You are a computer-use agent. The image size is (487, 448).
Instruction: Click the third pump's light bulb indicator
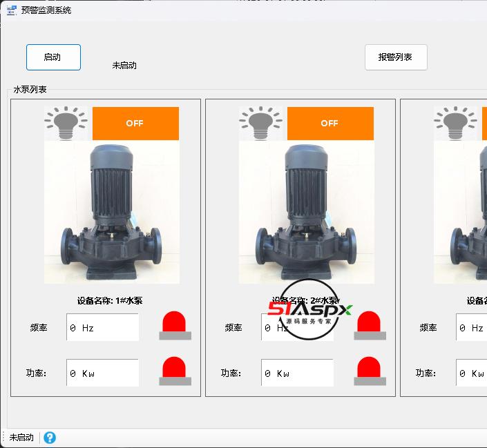click(x=456, y=124)
